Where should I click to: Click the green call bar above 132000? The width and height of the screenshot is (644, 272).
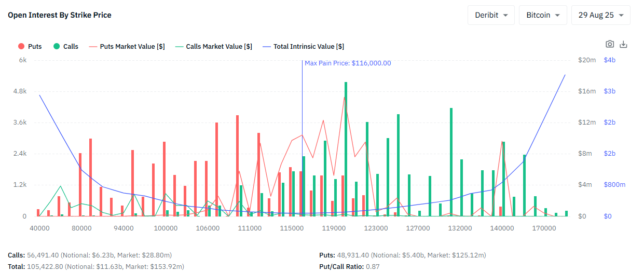pyautogui.click(x=451, y=161)
